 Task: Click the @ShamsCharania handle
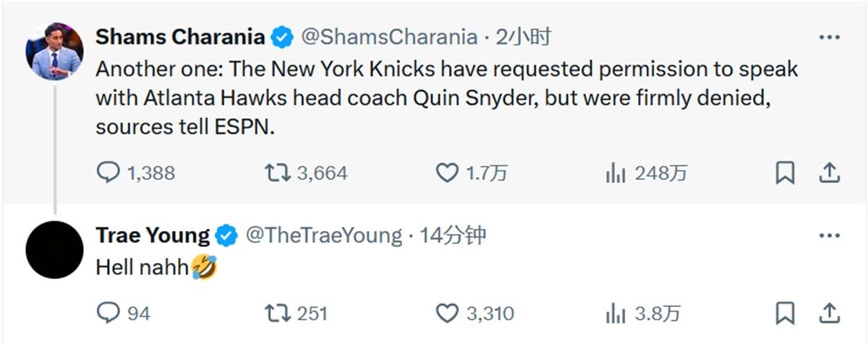pyautogui.click(x=389, y=37)
